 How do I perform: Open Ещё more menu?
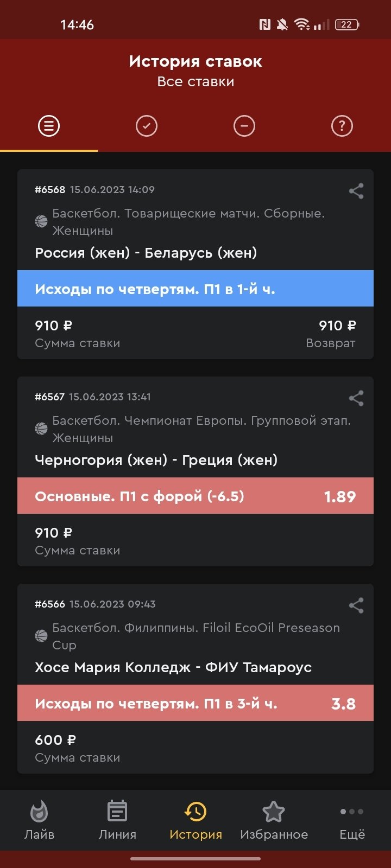352,820
